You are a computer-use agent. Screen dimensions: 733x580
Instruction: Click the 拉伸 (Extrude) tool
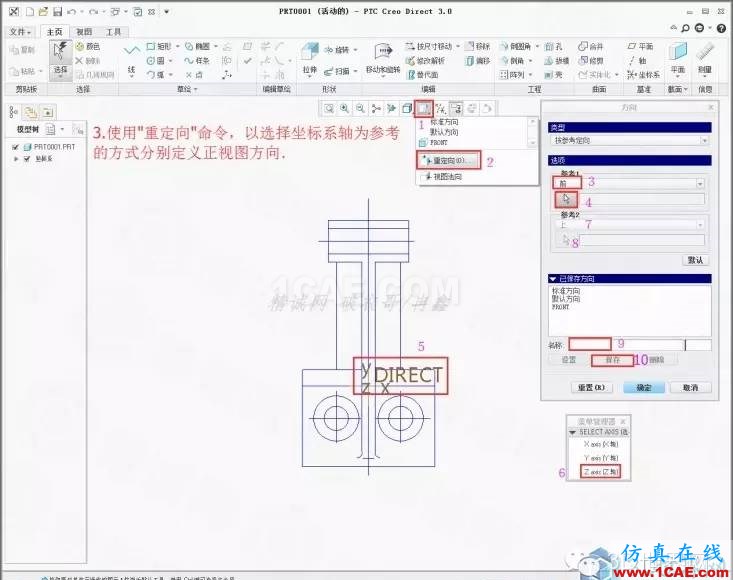(x=309, y=59)
